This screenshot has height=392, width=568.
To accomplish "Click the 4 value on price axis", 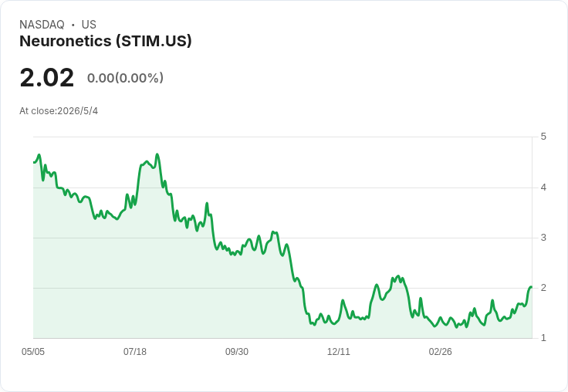I will pos(543,188).
